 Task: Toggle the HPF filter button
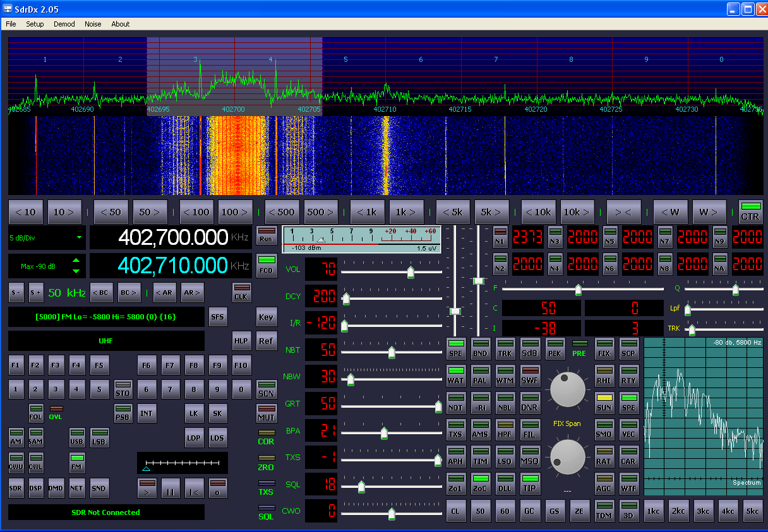click(x=505, y=430)
